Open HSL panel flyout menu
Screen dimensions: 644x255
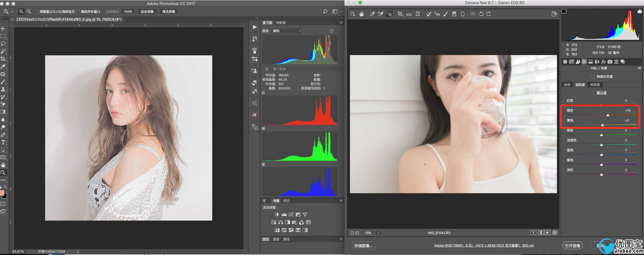[639, 68]
